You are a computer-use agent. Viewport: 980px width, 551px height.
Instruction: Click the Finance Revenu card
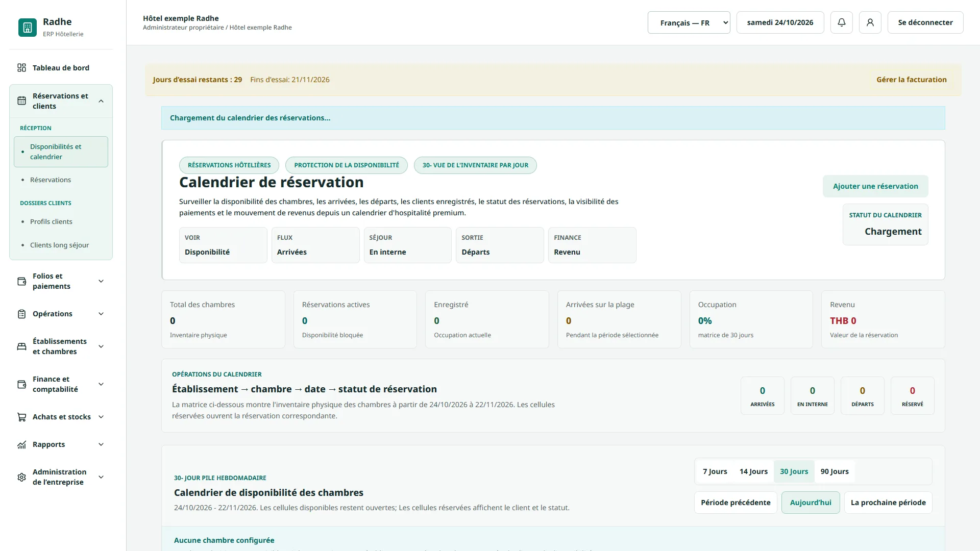(592, 245)
